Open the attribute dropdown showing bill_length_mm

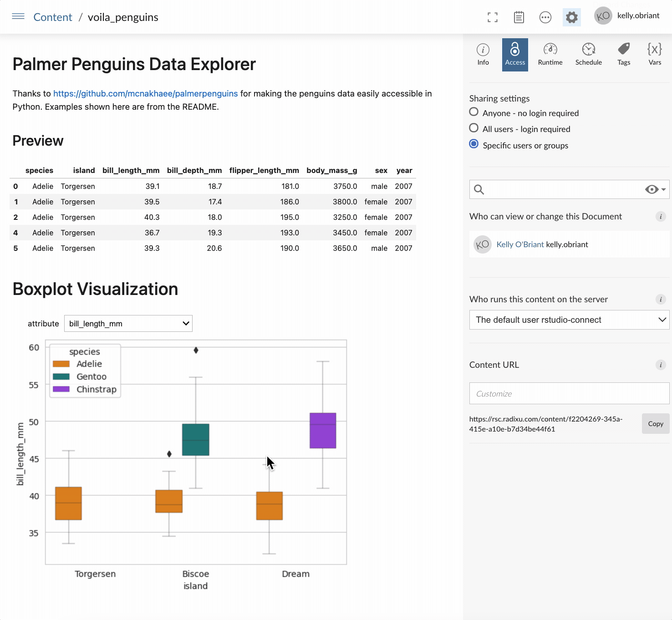click(128, 324)
